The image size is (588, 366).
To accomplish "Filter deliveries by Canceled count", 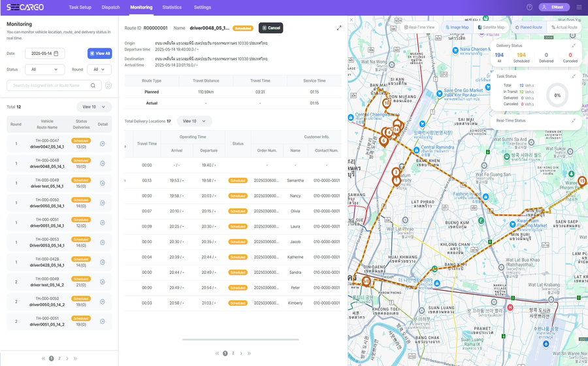I will coord(570,58).
